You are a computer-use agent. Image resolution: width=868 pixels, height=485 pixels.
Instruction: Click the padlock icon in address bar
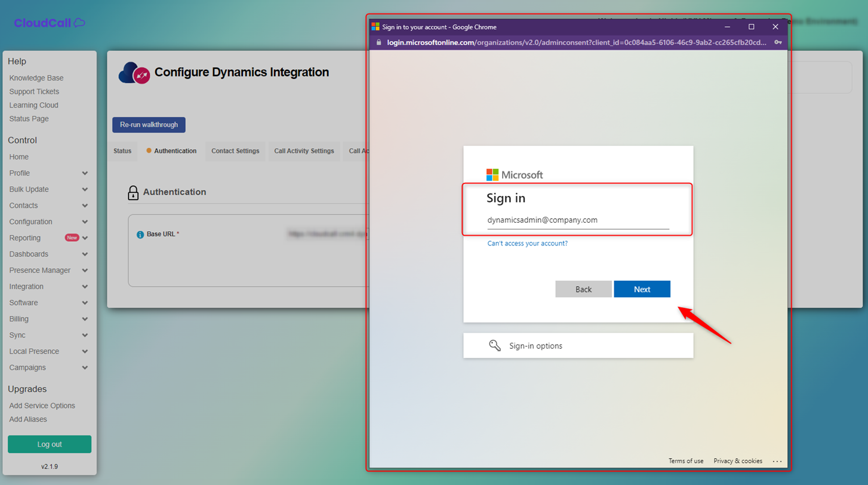coord(378,42)
